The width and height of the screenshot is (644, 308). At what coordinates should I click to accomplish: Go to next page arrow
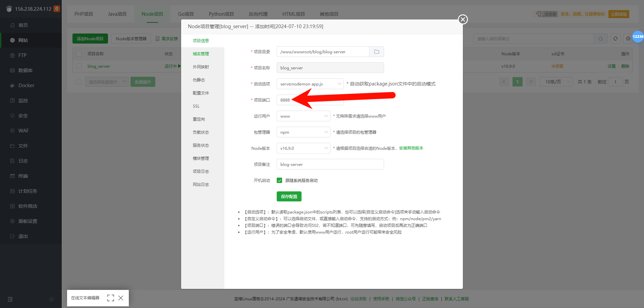click(531, 82)
